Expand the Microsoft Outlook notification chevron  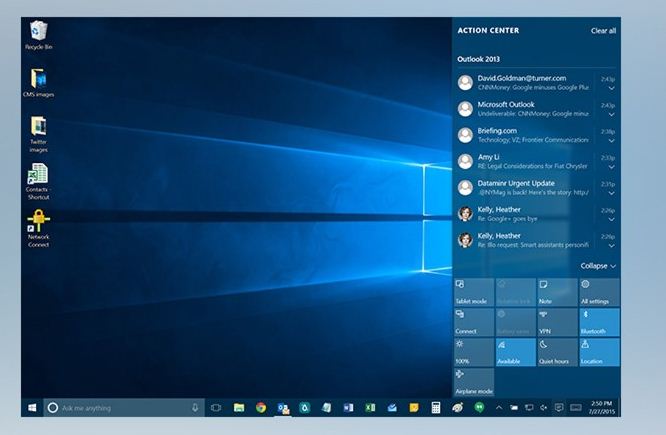click(x=611, y=115)
